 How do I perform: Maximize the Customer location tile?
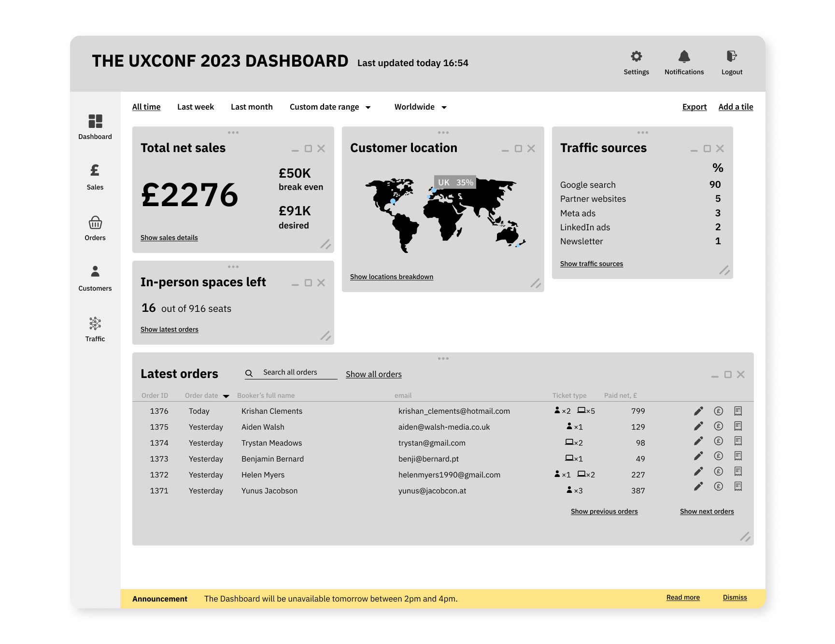tap(518, 149)
